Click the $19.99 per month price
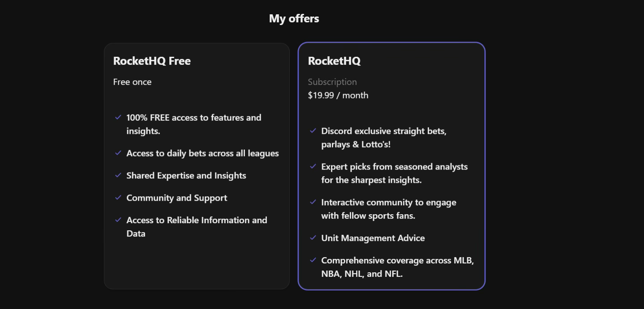Viewport: 644px width, 309px height. 338,95
